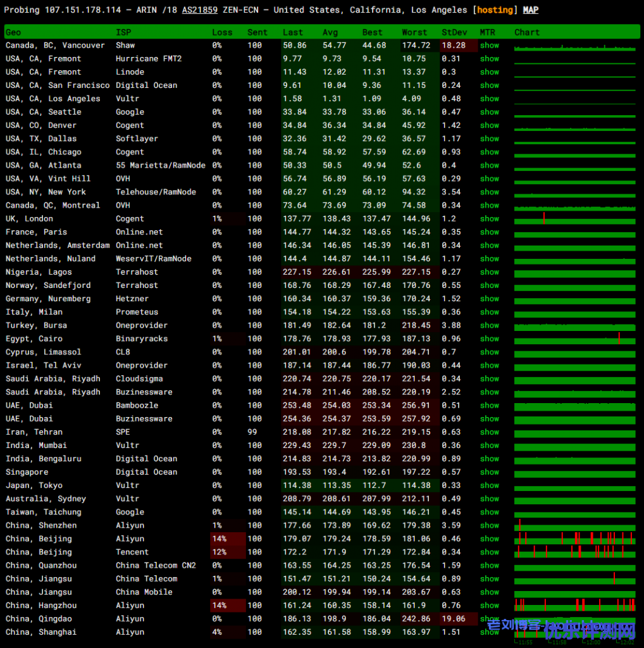The image size is (644, 648).
Task: Click the 18.28 StDev cell for Vancouver
Action: (x=453, y=46)
